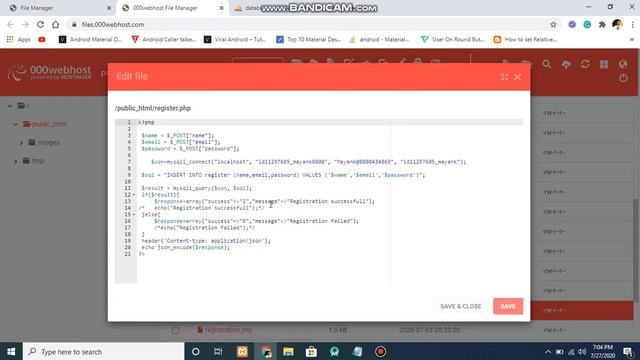This screenshot has width=640, height=360.
Task: Select the tmp folder in tree
Action: 33,161
